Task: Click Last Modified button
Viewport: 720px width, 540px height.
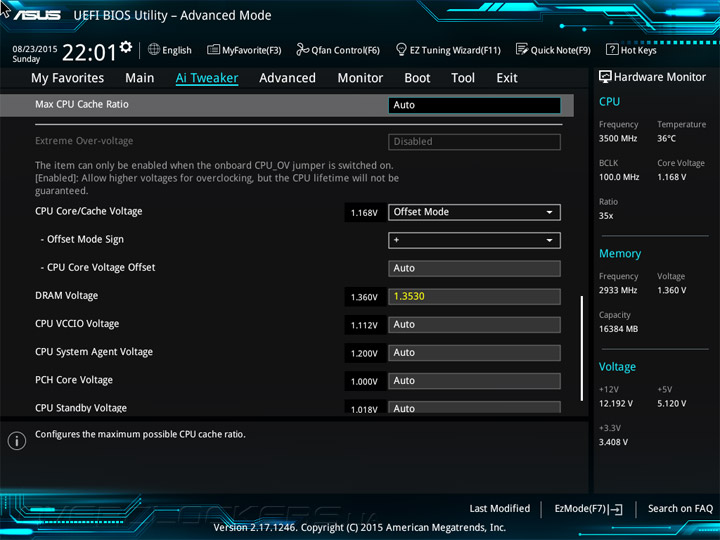Action: coord(500,509)
